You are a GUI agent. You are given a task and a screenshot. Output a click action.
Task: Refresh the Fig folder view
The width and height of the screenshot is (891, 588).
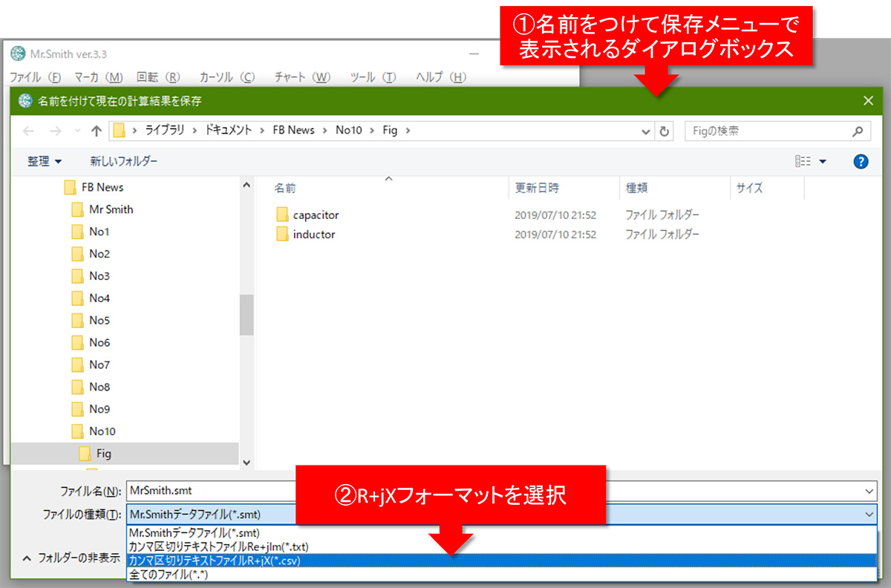click(665, 131)
